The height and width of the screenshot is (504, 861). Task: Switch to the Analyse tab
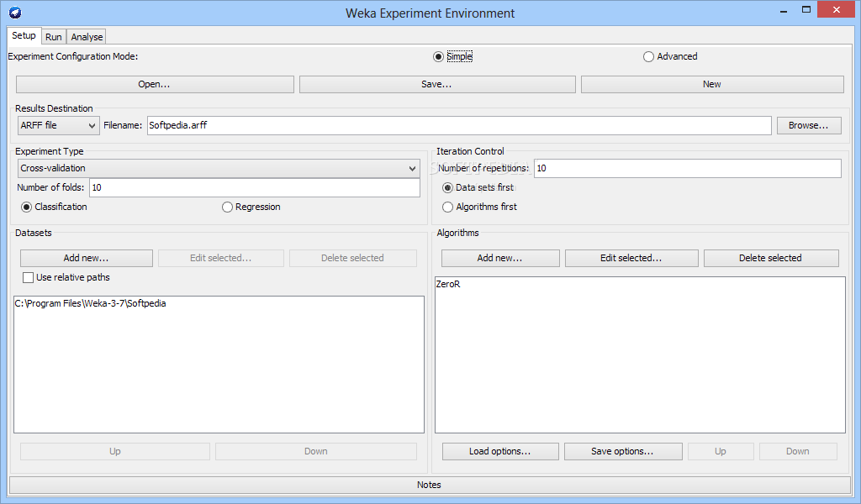tap(87, 37)
